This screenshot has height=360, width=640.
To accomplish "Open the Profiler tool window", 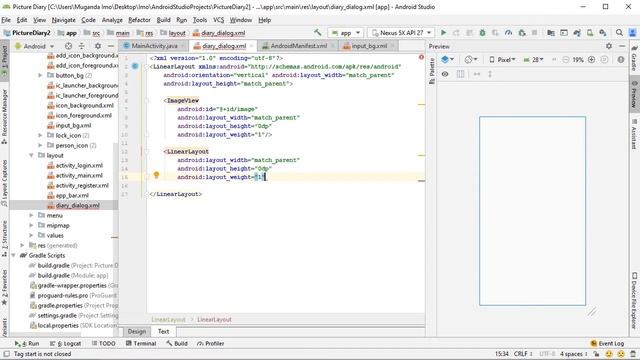I will pos(211,343).
